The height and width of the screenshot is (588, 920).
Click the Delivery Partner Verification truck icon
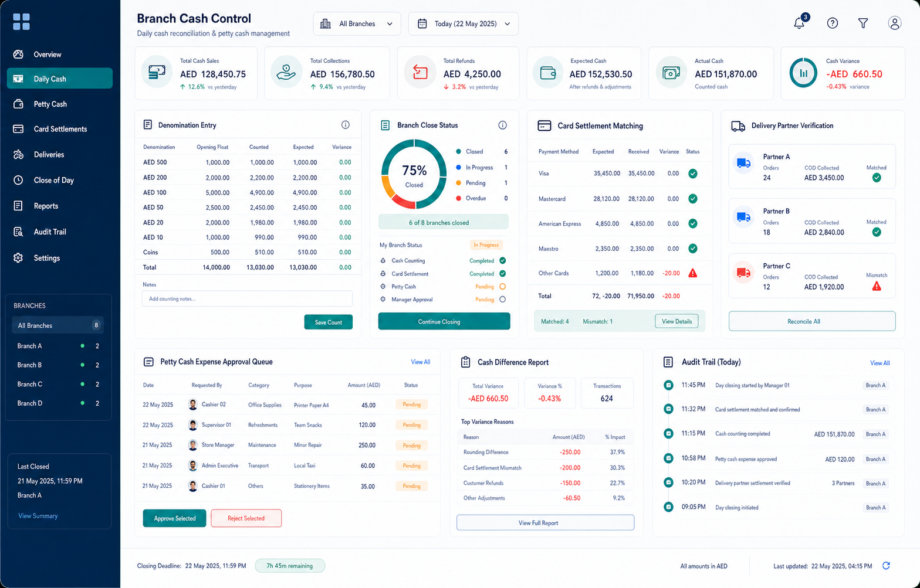[x=738, y=125]
